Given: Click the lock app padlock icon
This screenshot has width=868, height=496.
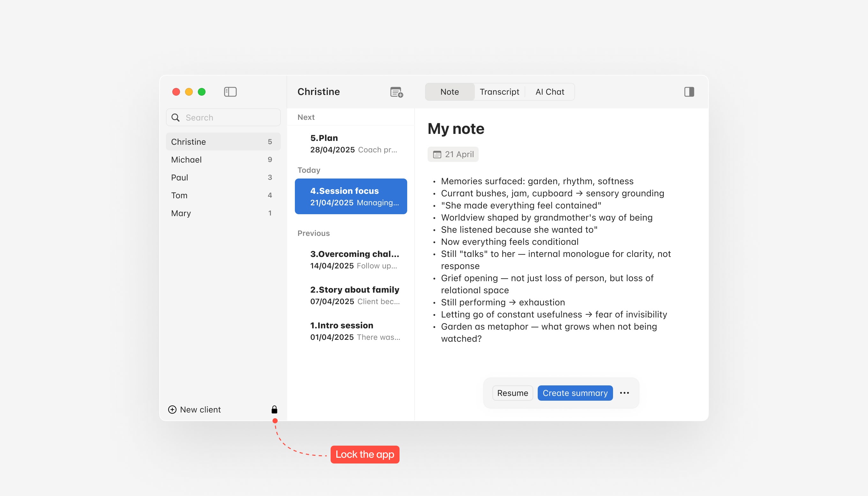Looking at the screenshot, I should point(274,410).
